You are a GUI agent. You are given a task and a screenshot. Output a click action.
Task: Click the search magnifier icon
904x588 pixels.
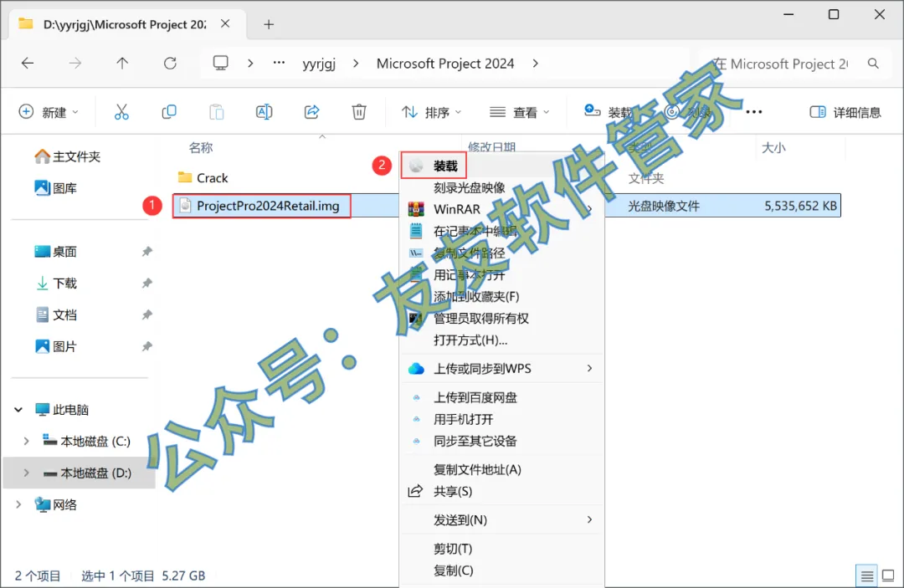point(873,64)
